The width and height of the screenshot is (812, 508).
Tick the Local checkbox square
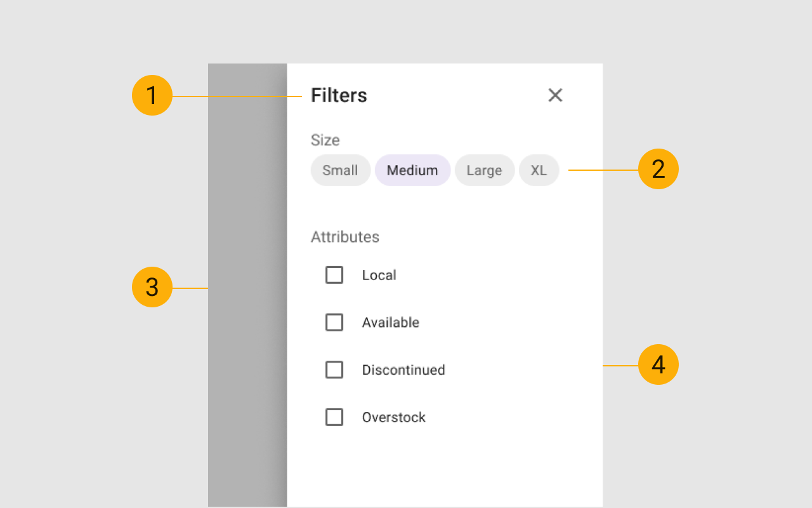334,275
